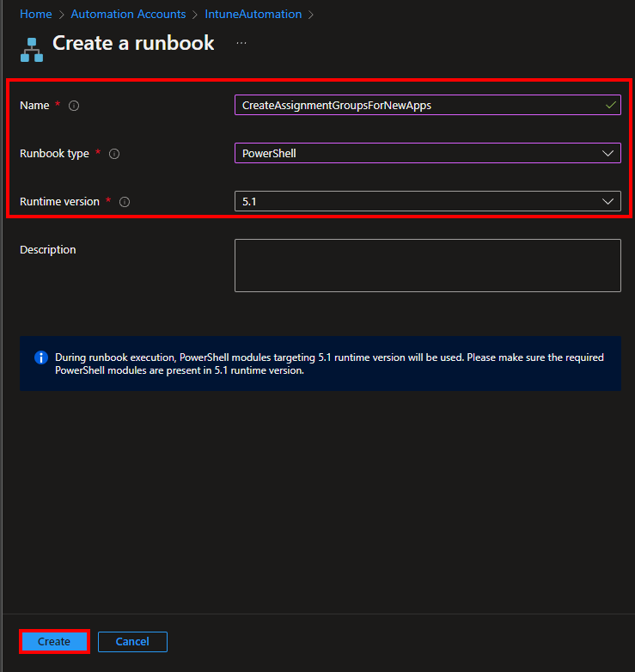Click the info icon beside Runbook type
Image resolution: width=635 pixels, height=672 pixels.
coord(114,154)
